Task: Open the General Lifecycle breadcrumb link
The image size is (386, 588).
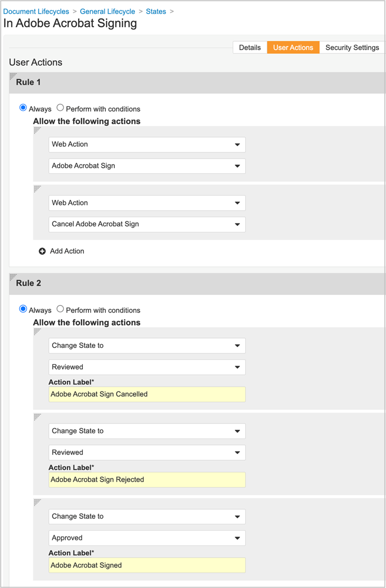Action: 107,11
